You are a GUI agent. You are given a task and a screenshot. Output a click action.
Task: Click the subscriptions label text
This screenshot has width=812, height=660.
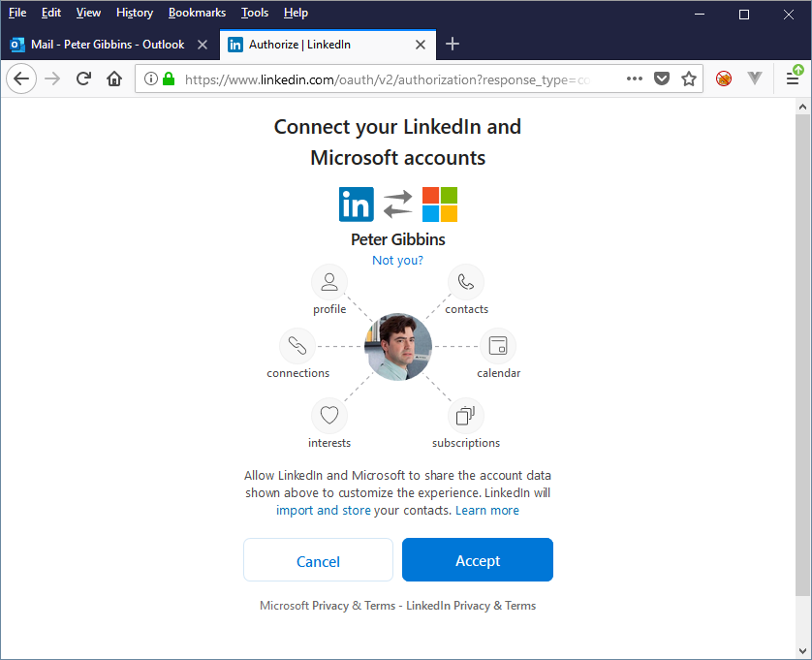pos(466,443)
